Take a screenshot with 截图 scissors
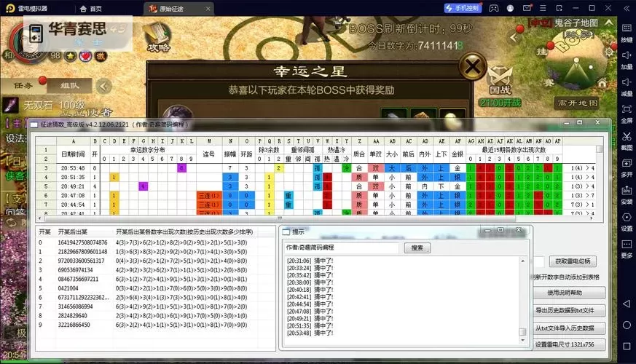This screenshot has width=636, height=364. pos(627,141)
